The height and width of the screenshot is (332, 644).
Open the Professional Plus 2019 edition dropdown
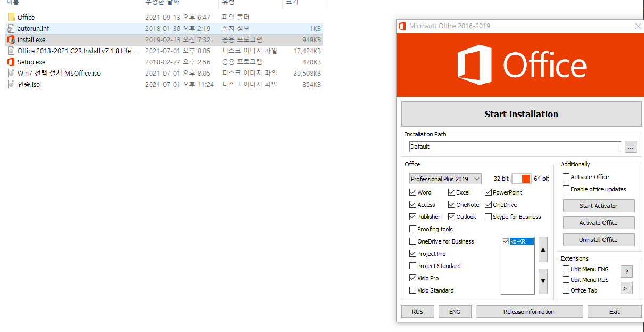coord(445,179)
